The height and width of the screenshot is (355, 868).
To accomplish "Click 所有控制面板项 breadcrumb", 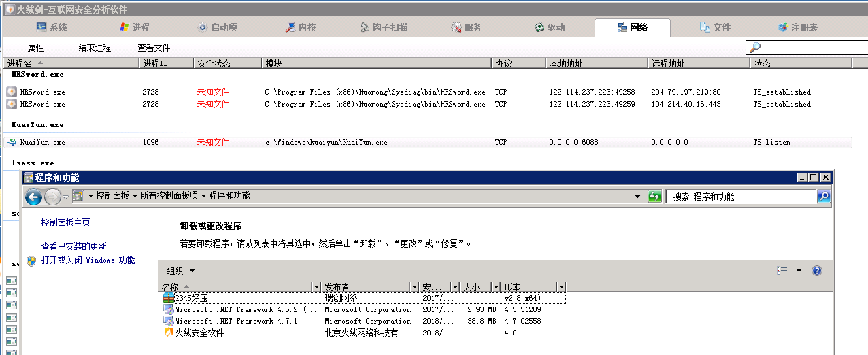I will point(169,196).
